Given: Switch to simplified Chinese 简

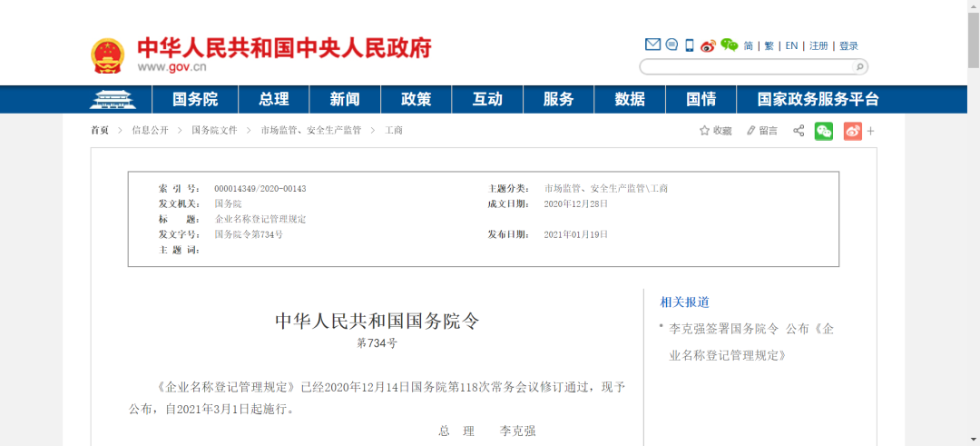Looking at the screenshot, I should coord(748,45).
